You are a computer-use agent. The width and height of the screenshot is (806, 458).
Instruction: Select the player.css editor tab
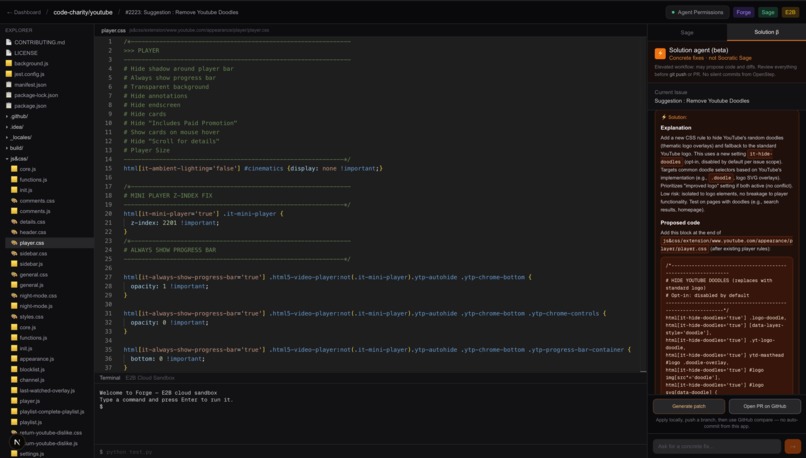tap(113, 30)
